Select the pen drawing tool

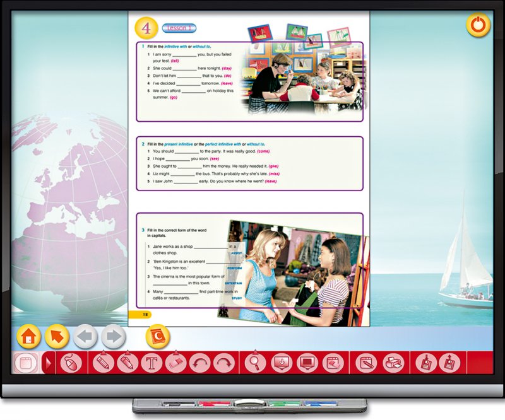[103, 363]
